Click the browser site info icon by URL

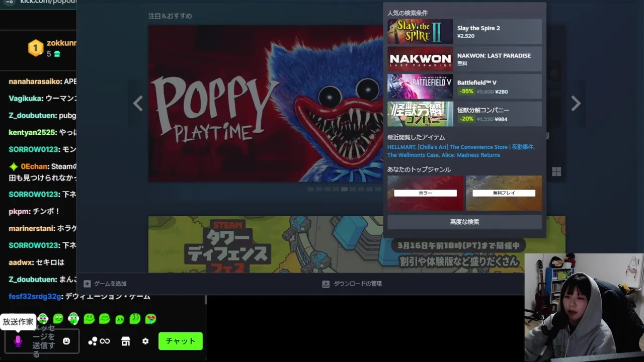(x=10, y=2)
